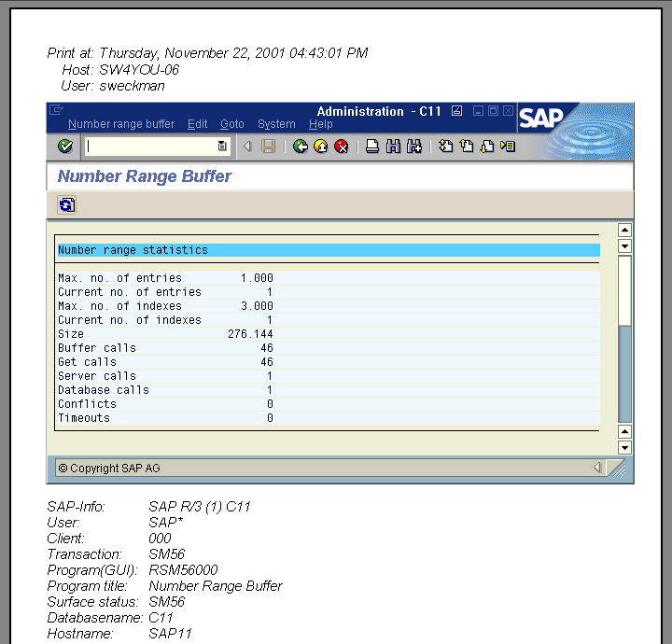
Task: Click the Copyright SAP AG status text
Action: 109,469
